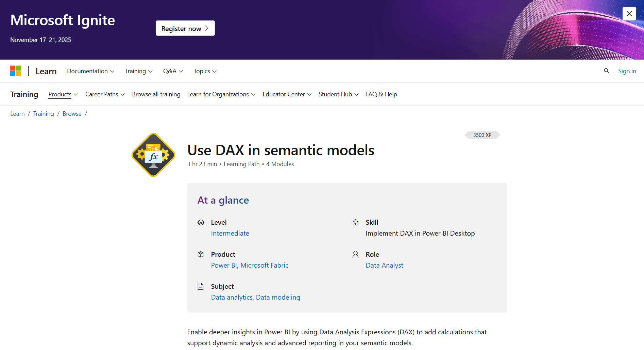Image resolution: width=644 pixels, height=350 pixels.
Task: Open FAQ & Help menu item
Action: click(x=381, y=94)
